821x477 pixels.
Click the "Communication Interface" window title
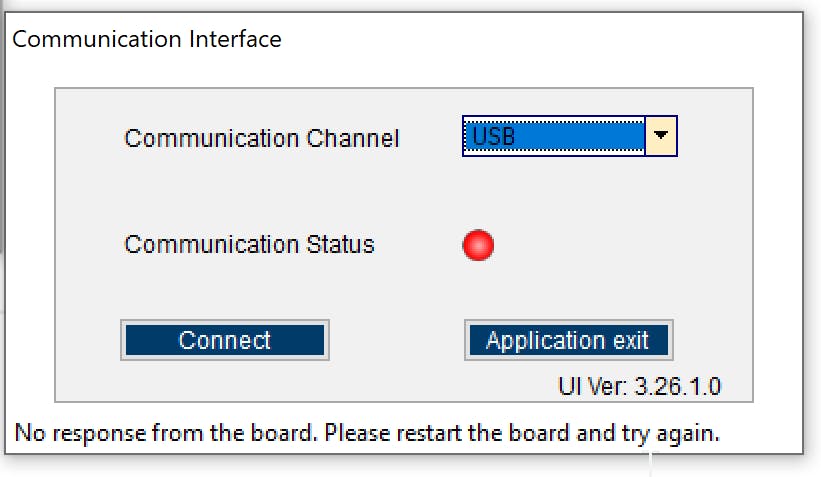tap(147, 39)
